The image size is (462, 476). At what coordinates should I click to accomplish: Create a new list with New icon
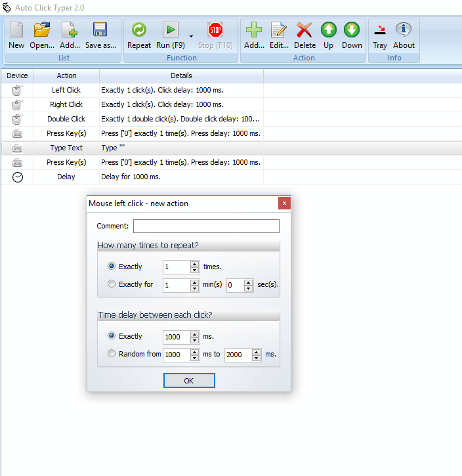coord(16,35)
